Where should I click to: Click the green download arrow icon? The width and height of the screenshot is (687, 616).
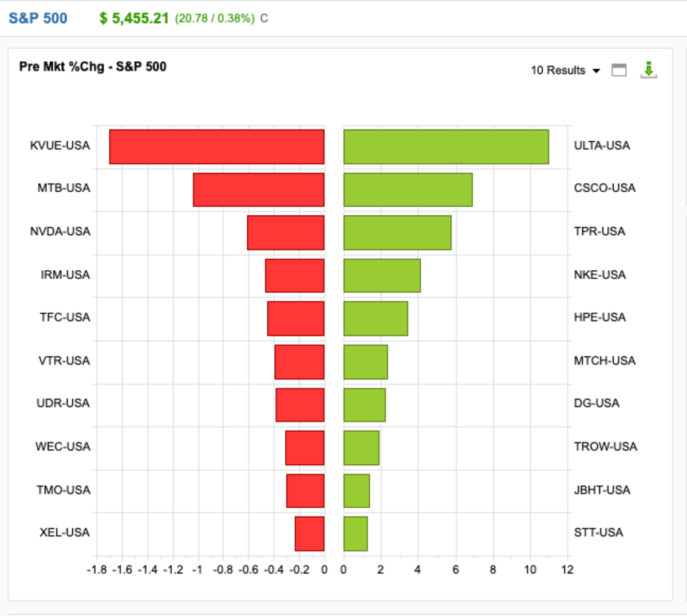pos(648,70)
